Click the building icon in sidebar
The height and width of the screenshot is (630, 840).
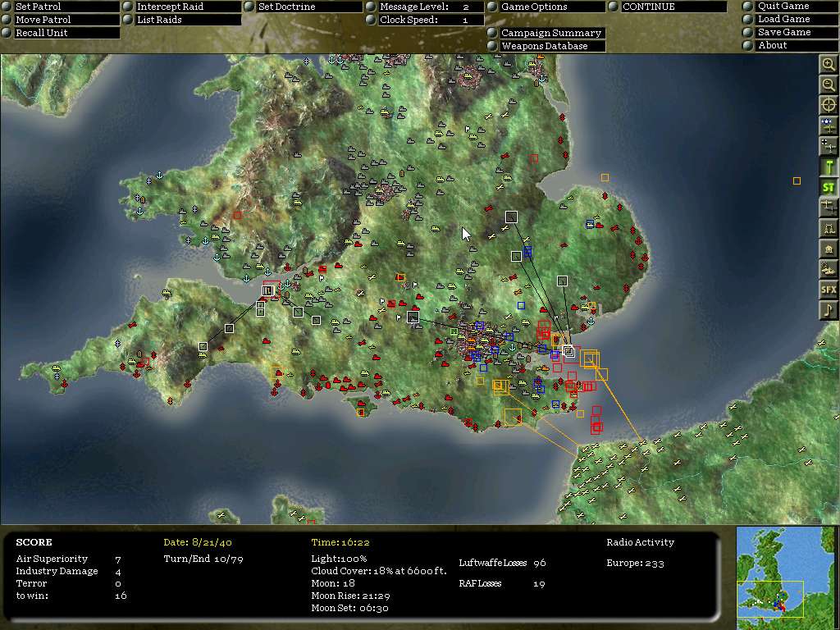829,249
